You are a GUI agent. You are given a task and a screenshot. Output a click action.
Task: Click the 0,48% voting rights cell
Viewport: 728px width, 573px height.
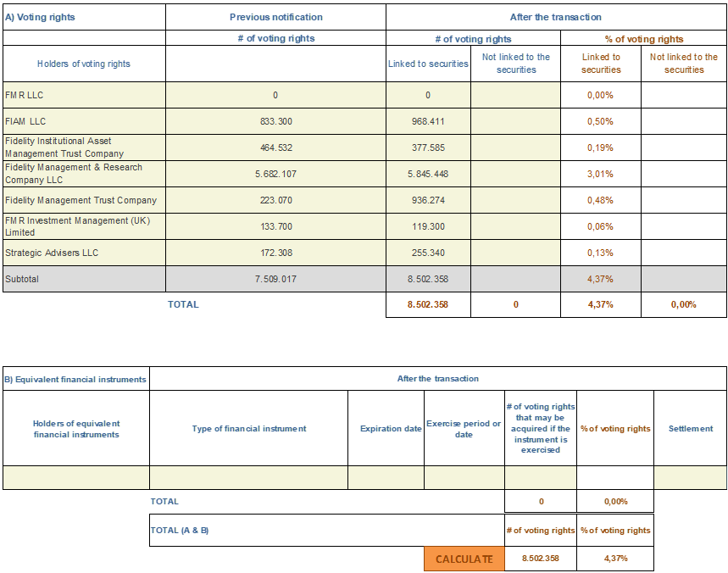[601, 200]
